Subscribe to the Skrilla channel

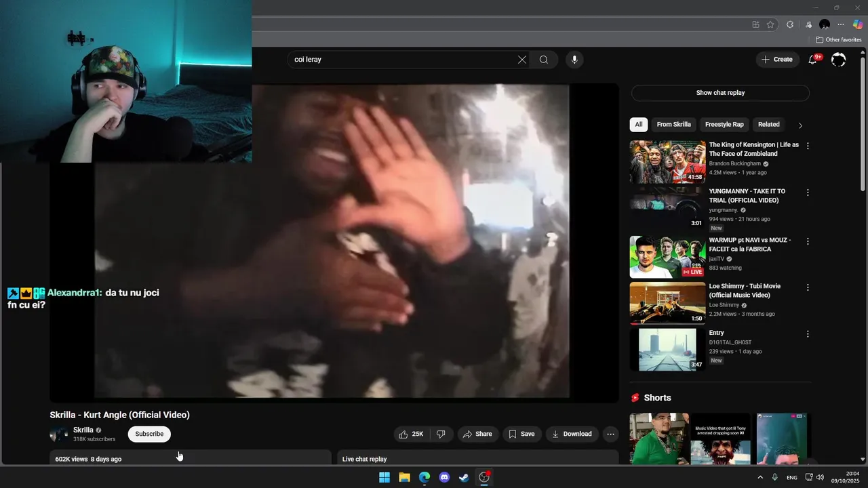[x=149, y=434]
